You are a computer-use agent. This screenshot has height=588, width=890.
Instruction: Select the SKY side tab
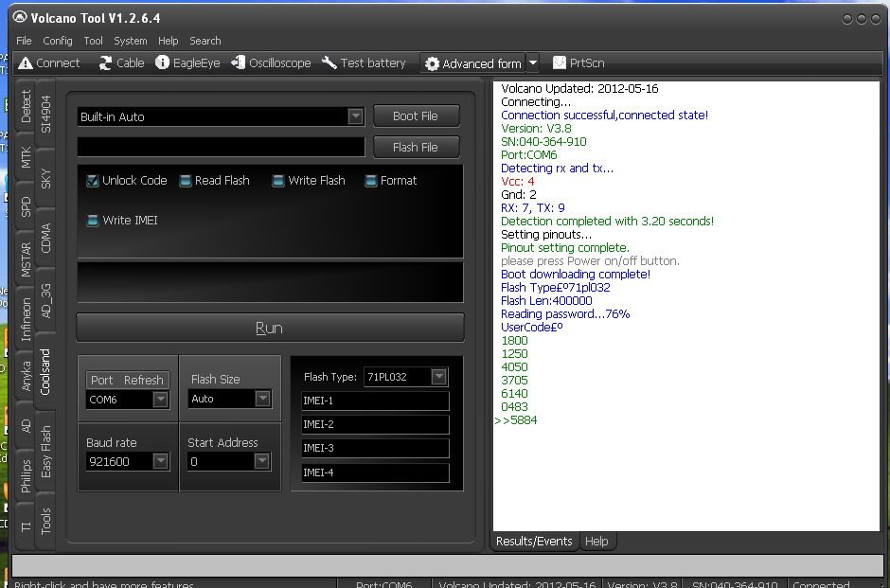click(45, 178)
